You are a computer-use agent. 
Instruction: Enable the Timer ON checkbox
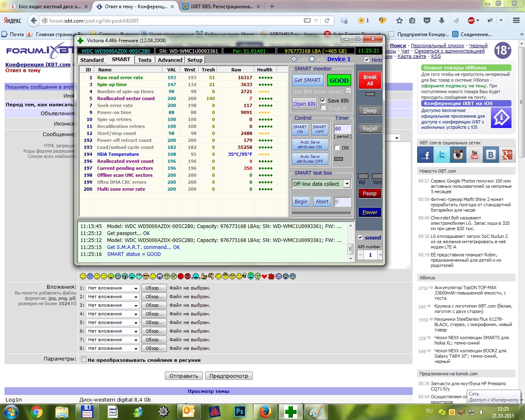click(x=337, y=148)
